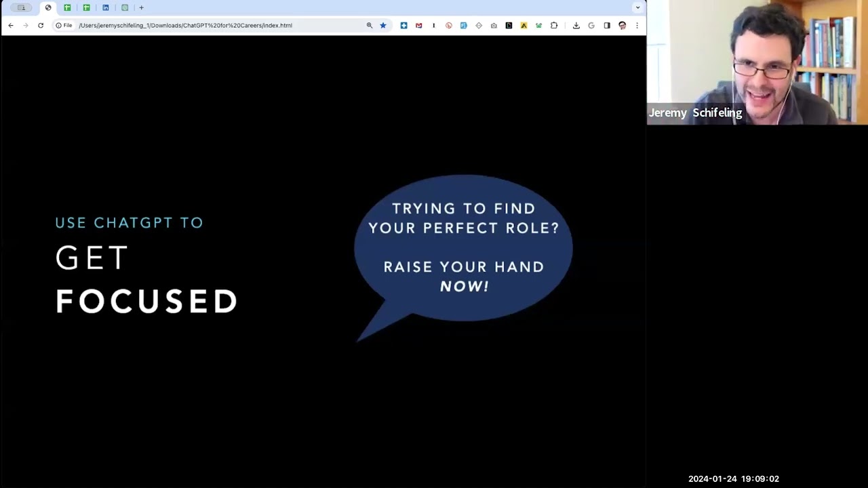The image size is (868, 488).
Task: Open the black document extension icon
Action: [x=509, y=25]
